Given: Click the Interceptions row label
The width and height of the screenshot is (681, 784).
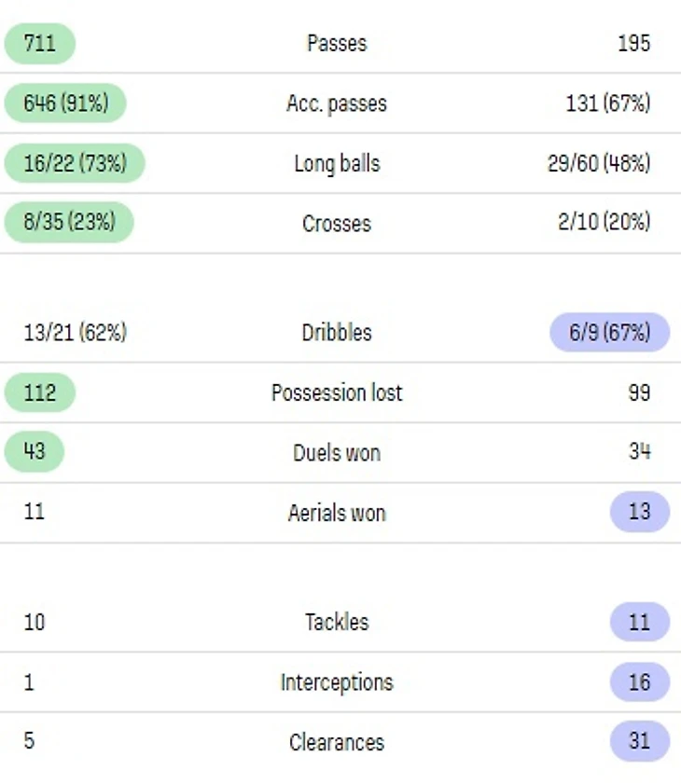Looking at the screenshot, I should click(337, 682).
